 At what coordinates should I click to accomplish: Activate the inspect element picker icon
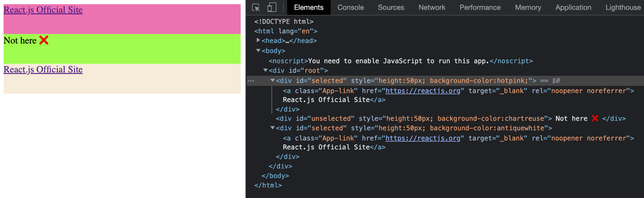(x=256, y=7)
